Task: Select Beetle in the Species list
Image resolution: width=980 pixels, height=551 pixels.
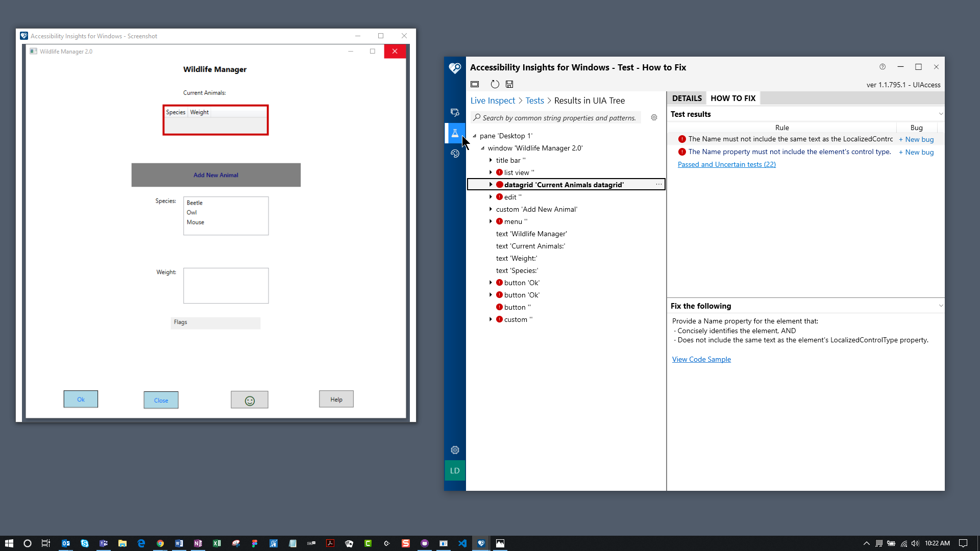Action: coord(194,203)
